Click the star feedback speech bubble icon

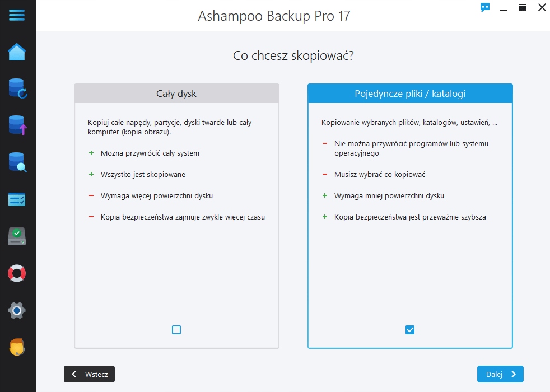pyautogui.click(x=485, y=7)
